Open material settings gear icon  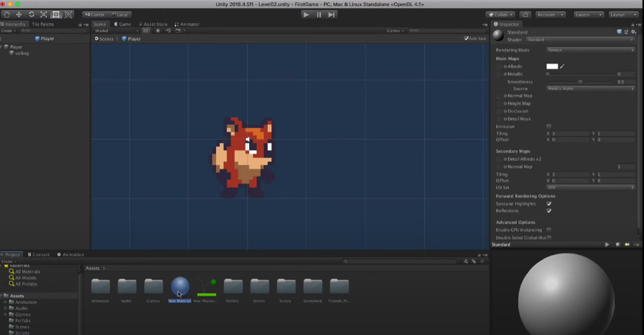[x=633, y=32]
